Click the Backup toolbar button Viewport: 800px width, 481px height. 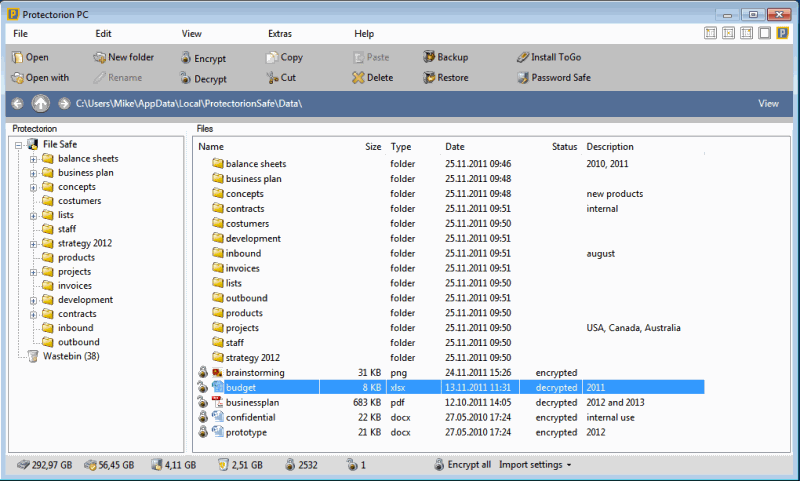(445, 57)
